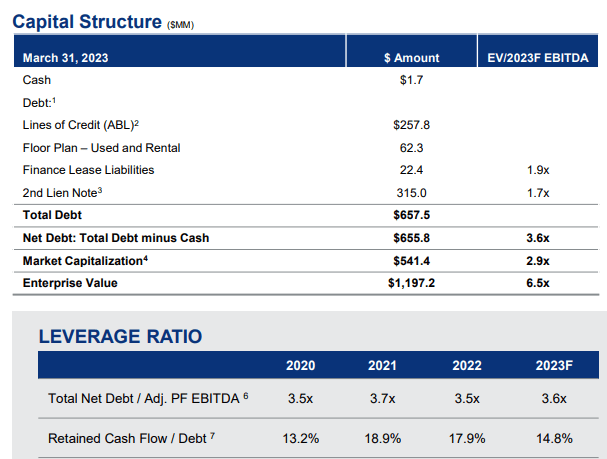Click the 2021 column header
The height and width of the screenshot is (459, 607).
point(382,365)
